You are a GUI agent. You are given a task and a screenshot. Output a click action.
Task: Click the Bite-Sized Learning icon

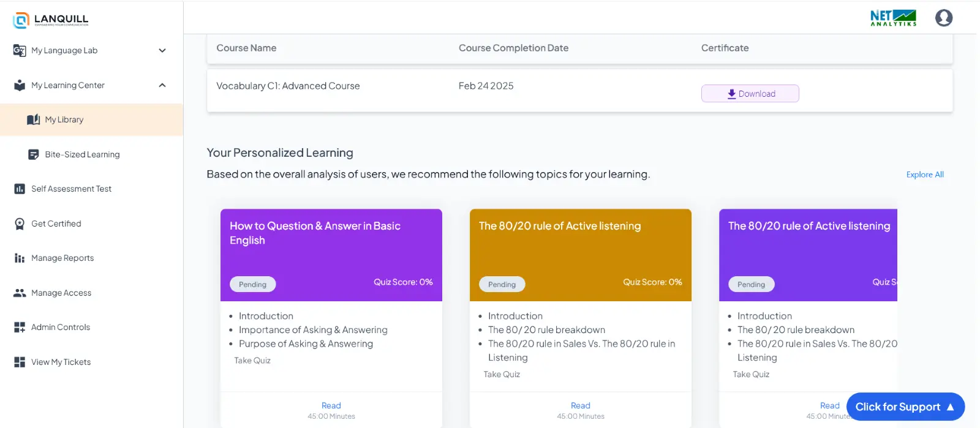34,154
